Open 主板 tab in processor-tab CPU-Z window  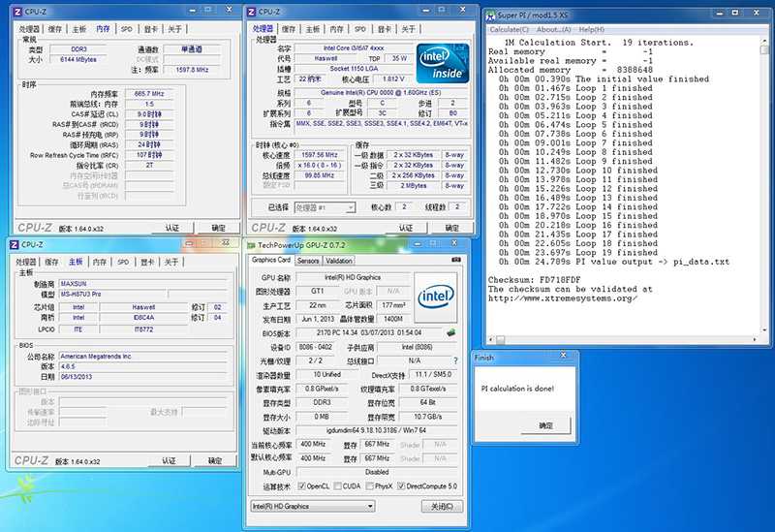pos(312,29)
